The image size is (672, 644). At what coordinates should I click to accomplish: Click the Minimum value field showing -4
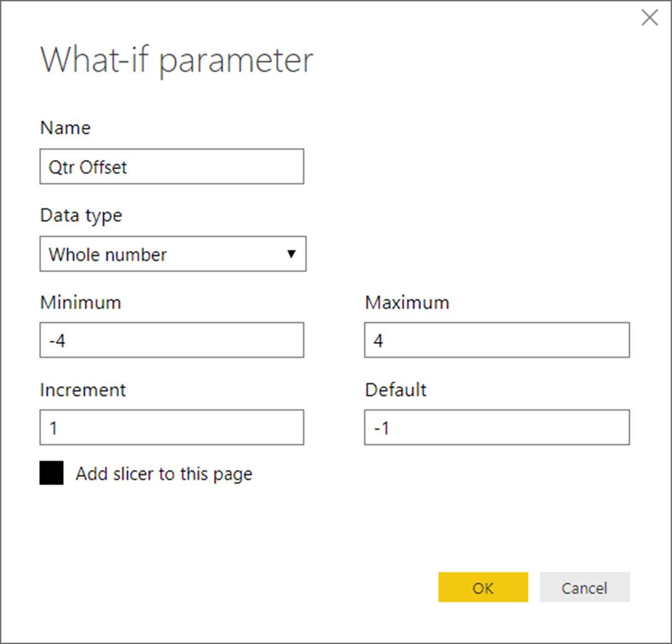172,340
